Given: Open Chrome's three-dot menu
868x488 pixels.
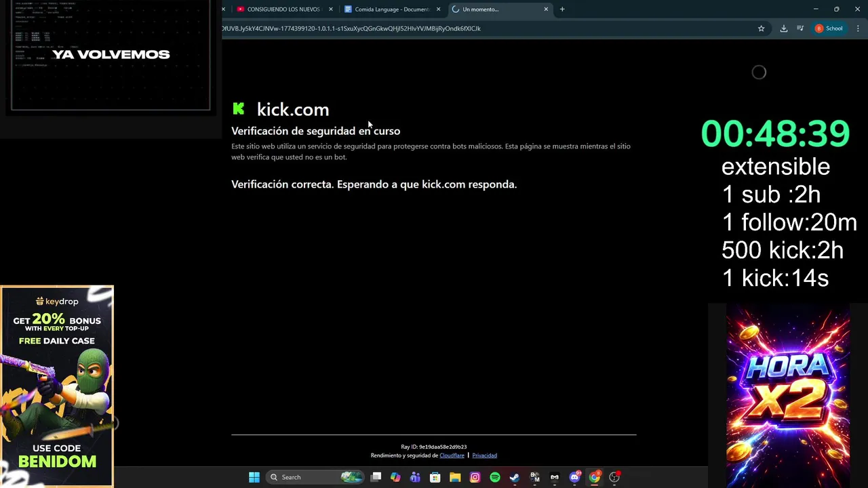Looking at the screenshot, I should 858,28.
